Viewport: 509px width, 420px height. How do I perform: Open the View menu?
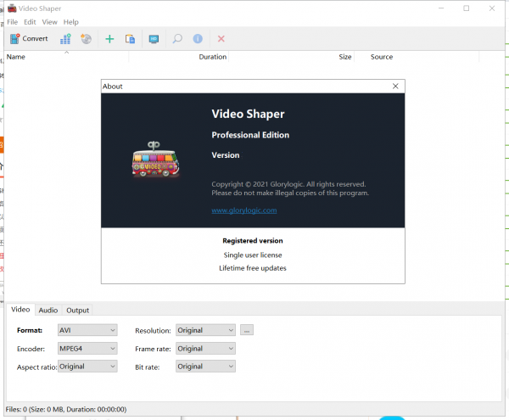50,22
